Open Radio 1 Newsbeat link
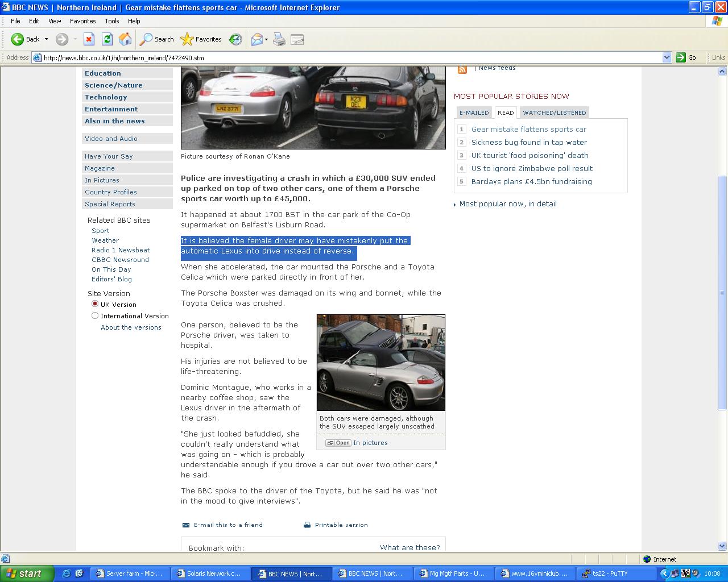The image size is (728, 582). click(x=121, y=250)
